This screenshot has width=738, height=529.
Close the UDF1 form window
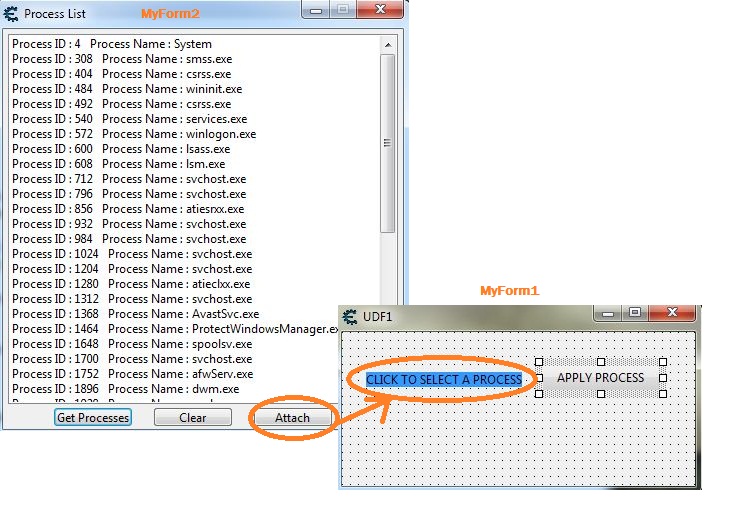[671, 313]
